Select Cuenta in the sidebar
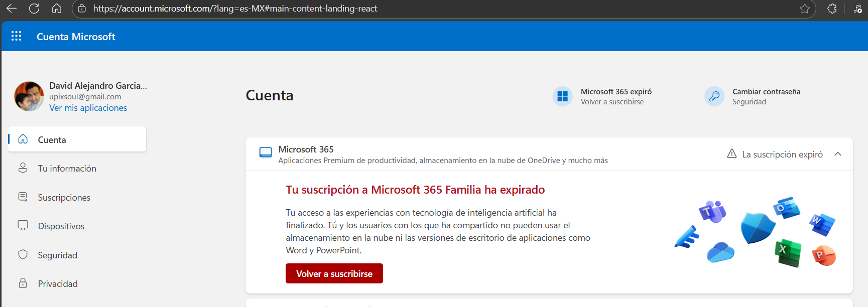This screenshot has width=868, height=307. coord(77,139)
